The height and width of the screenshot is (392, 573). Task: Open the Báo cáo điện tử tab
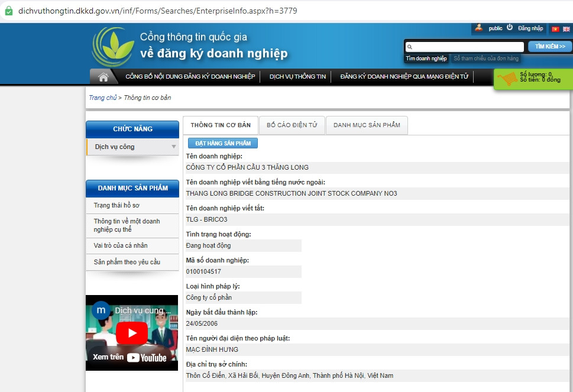click(x=292, y=125)
